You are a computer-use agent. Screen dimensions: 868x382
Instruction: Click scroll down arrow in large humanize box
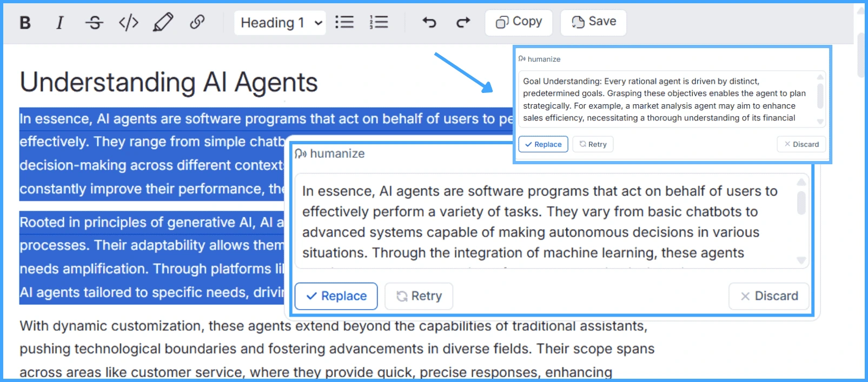click(801, 260)
